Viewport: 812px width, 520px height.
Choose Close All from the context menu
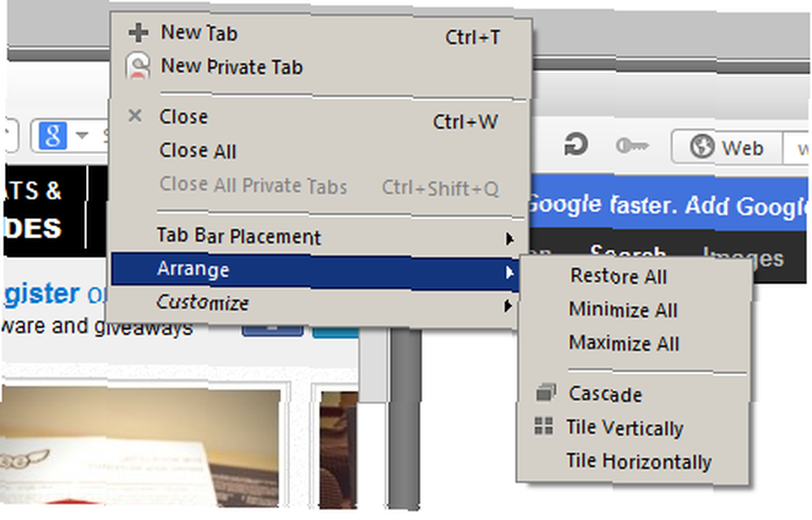point(198,151)
